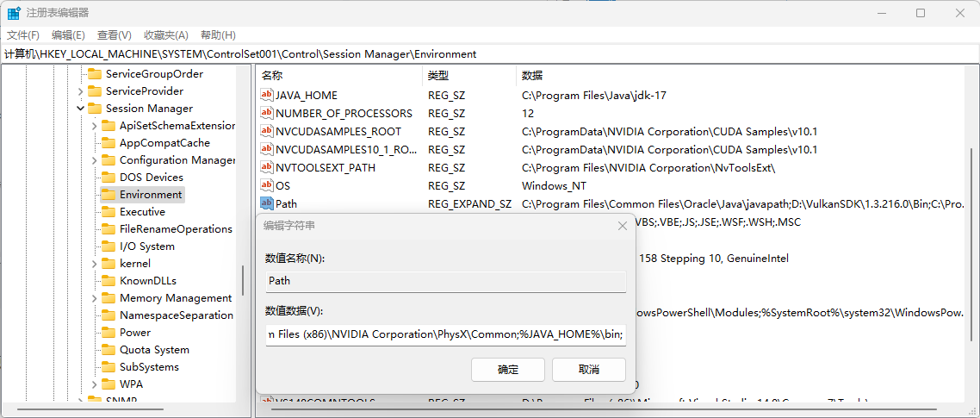The width and height of the screenshot is (980, 418).
Task: Click the data value 12
Action: pyautogui.click(x=528, y=113)
